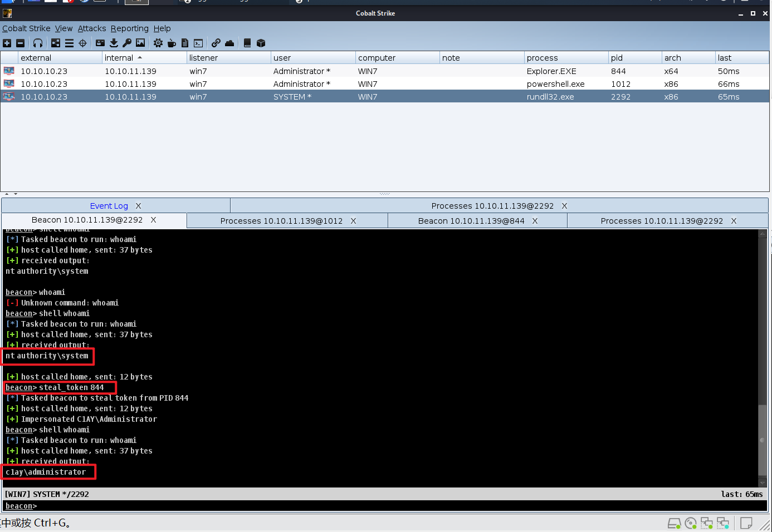Screen dimensions: 772x532
Task: Select pid 1012 cell
Action: (635, 83)
